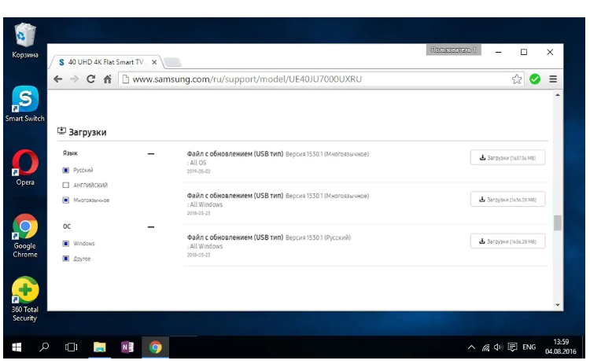Enable the АНГЛИЙСКИЙ language checkbox
Screen dimensions: 590x364
[x=66, y=186]
